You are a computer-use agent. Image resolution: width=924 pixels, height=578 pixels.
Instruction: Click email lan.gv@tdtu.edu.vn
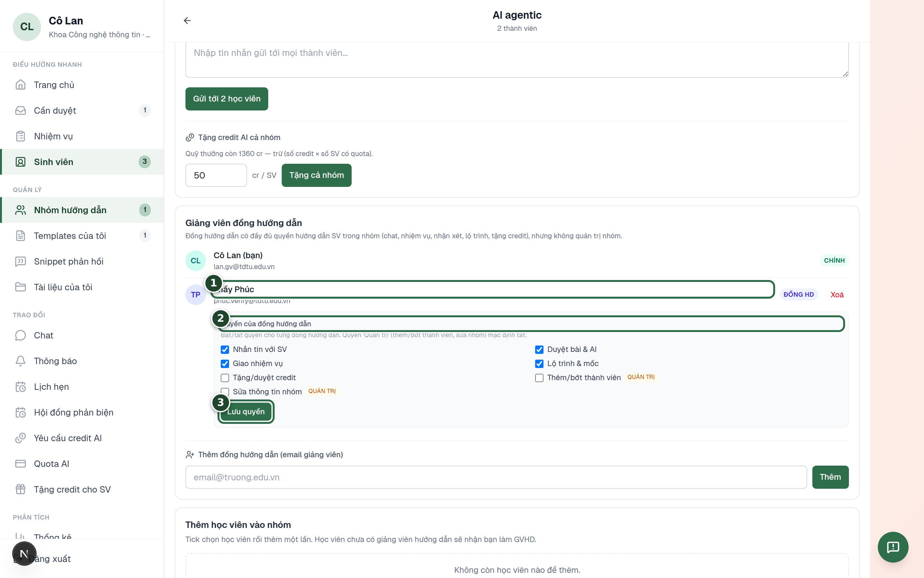tap(244, 267)
